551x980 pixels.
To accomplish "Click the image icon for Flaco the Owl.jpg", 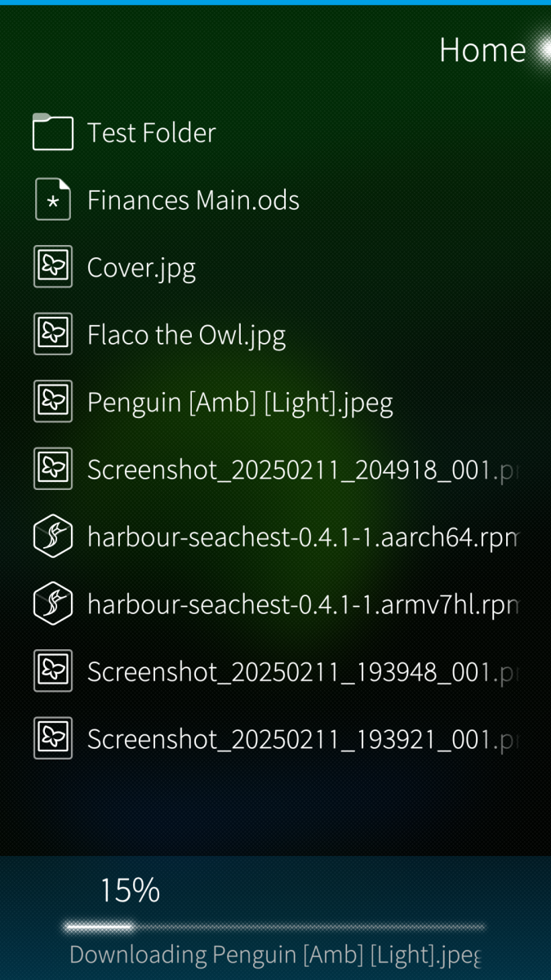I will (x=53, y=334).
